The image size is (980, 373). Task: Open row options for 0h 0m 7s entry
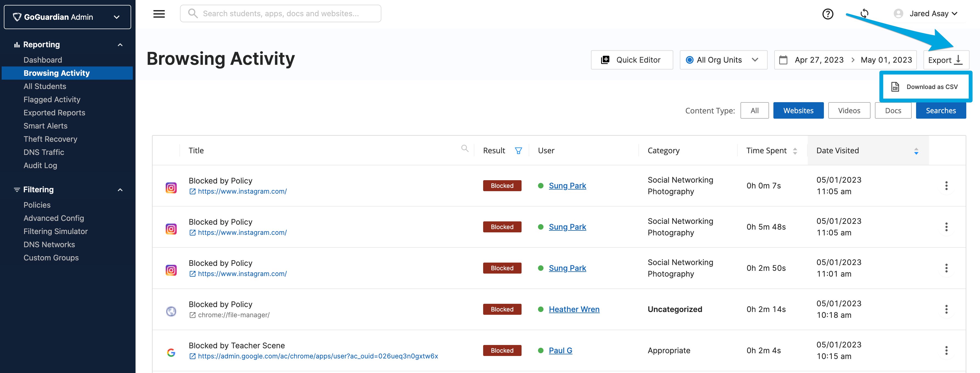coord(946,186)
